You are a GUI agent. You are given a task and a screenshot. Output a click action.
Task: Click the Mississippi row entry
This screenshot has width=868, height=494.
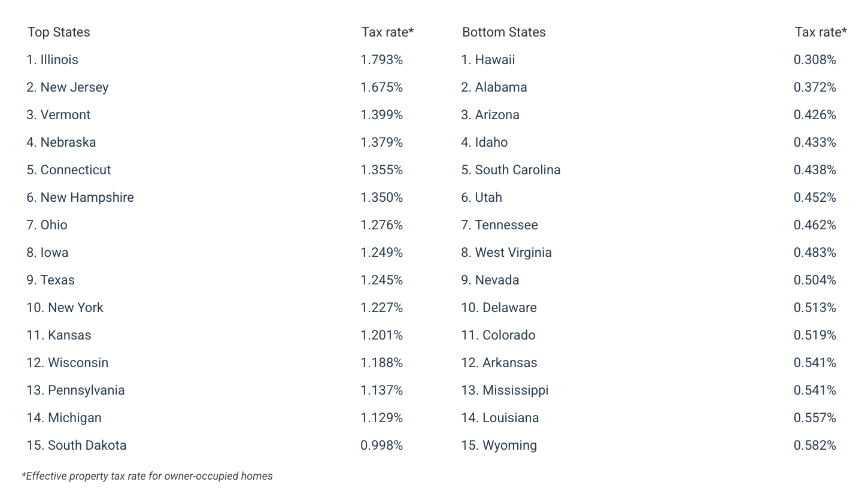(505, 390)
